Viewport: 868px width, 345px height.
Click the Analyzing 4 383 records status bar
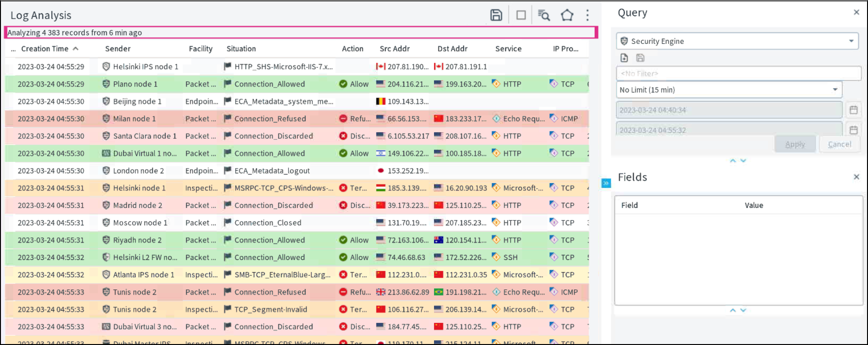coord(301,32)
